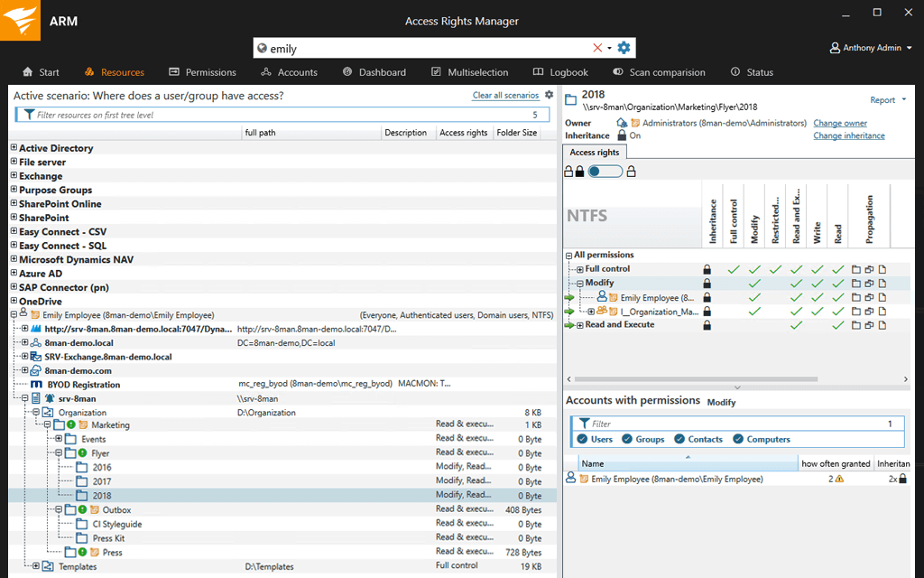Disable the Groups filter checkbox
Viewport: 924px width, 578px height.
pos(626,439)
